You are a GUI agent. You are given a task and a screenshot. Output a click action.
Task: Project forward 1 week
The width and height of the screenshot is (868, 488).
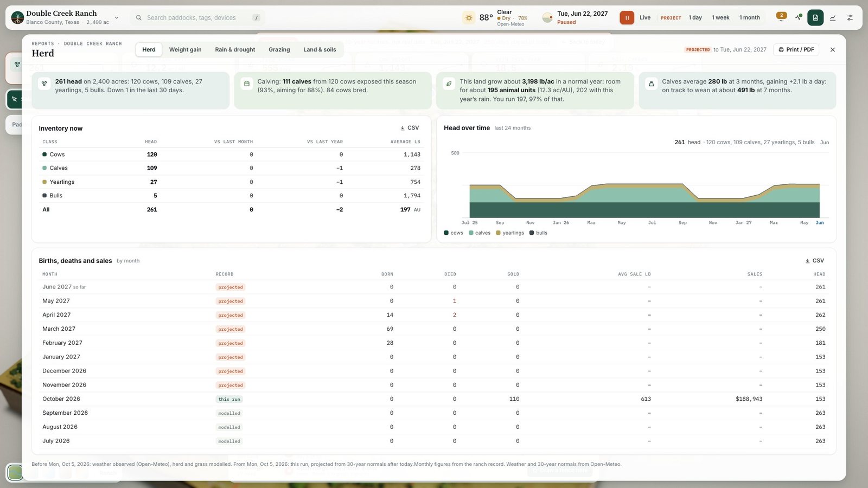(x=720, y=17)
